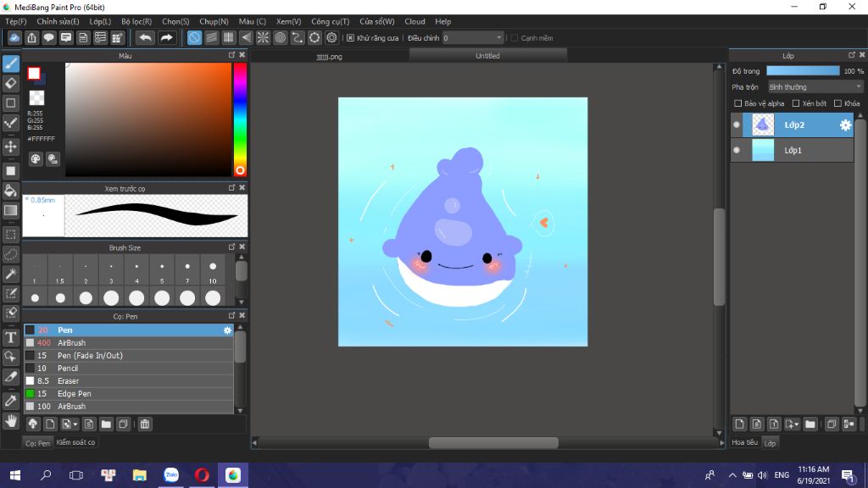Select the rectangular Select tool
The width and height of the screenshot is (868, 488).
tap(11, 235)
